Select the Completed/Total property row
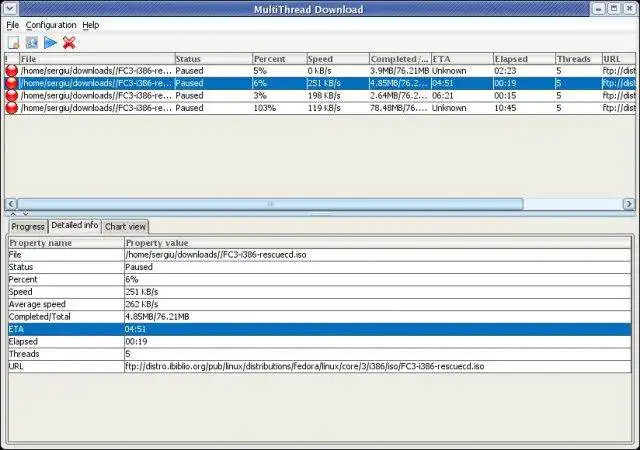The image size is (640, 450). point(320,317)
